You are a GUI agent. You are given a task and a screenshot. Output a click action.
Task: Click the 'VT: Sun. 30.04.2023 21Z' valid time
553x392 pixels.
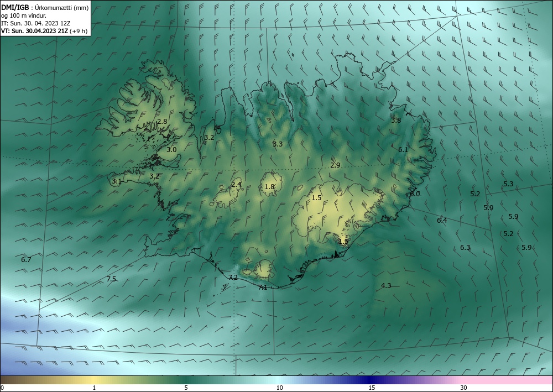[34, 31]
